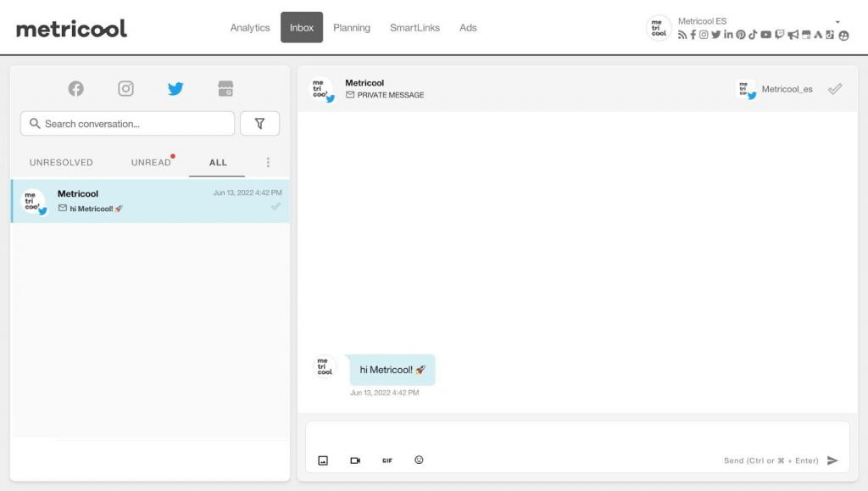Mark open conversation as resolved in header

click(835, 88)
